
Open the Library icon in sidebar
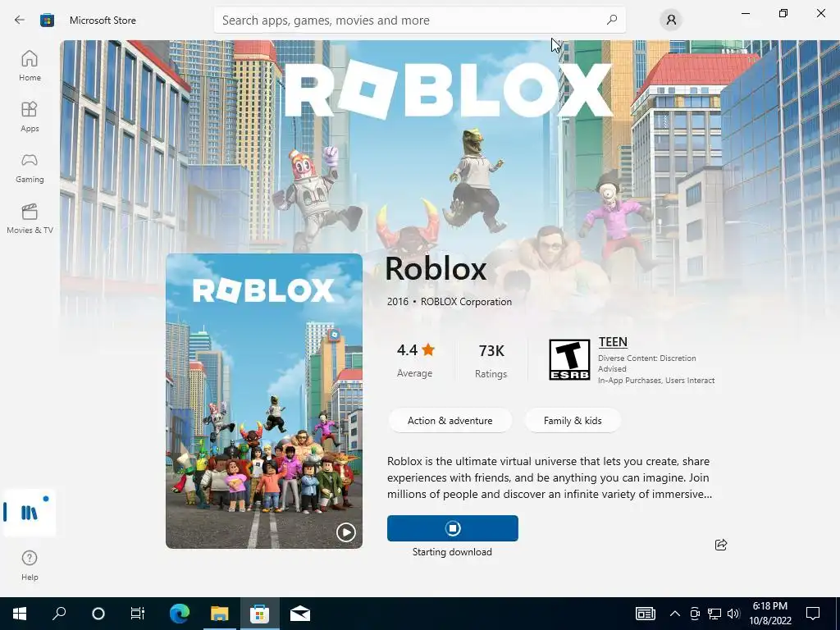[x=30, y=512]
